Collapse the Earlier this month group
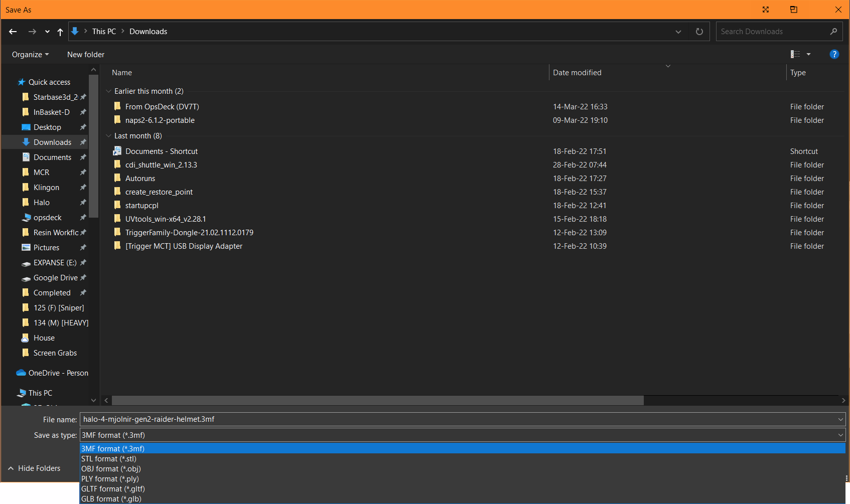Image resolution: width=850 pixels, height=504 pixels. coord(108,91)
